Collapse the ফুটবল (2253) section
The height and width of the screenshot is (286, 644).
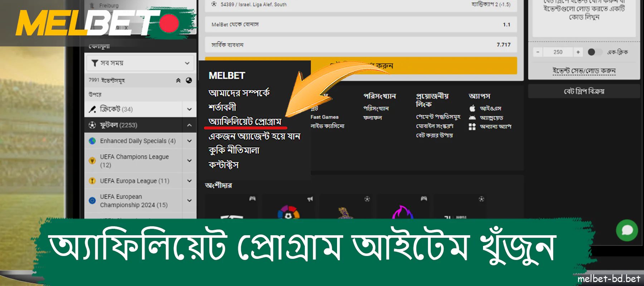coord(189,125)
